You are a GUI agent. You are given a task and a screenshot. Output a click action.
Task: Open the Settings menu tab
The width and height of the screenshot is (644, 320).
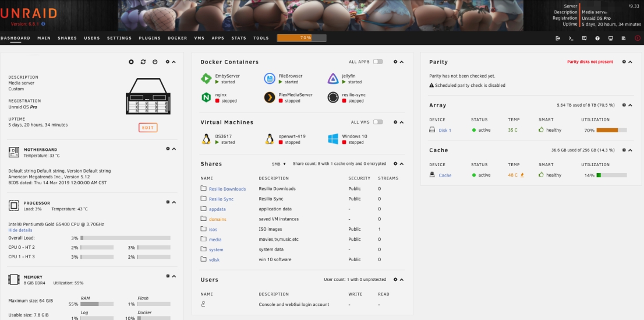[119, 38]
